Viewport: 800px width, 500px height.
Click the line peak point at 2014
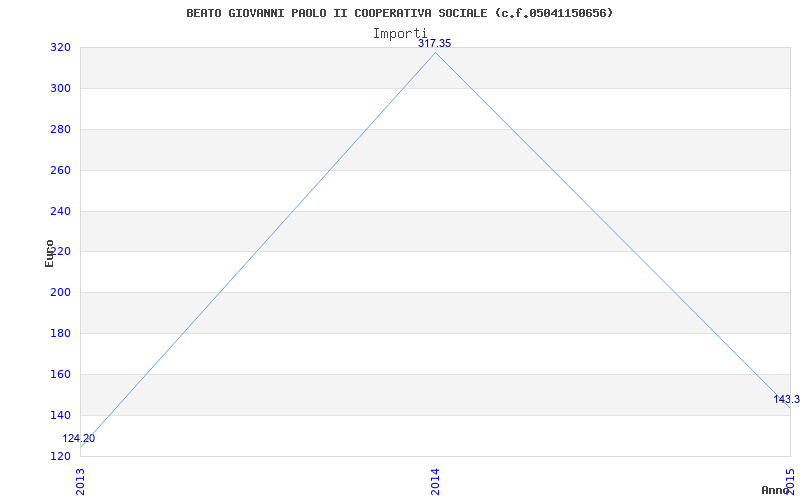435,53
